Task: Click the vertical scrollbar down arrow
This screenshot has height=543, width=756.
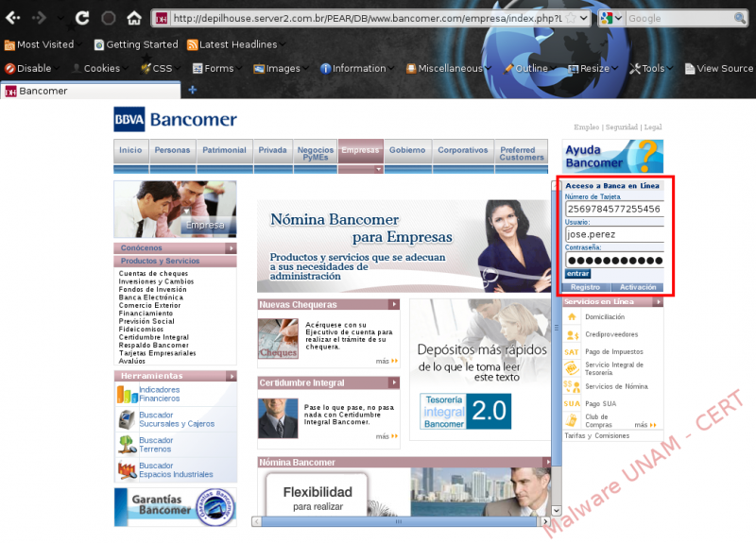Action: point(557,510)
